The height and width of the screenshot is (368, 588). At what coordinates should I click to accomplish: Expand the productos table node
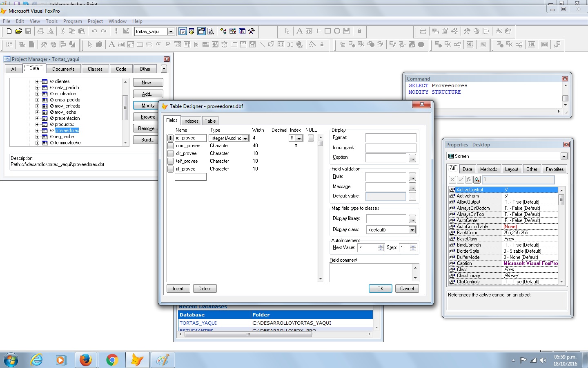[37, 124]
